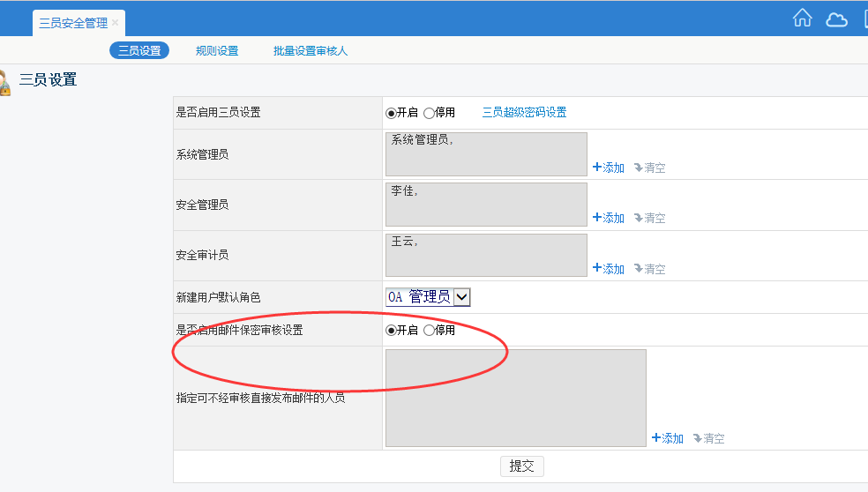Image resolution: width=868 pixels, height=492 pixels.
Task: Click the 指定可不经审核直接发布邮件的人员 text box
Action: pyautogui.click(x=515, y=398)
